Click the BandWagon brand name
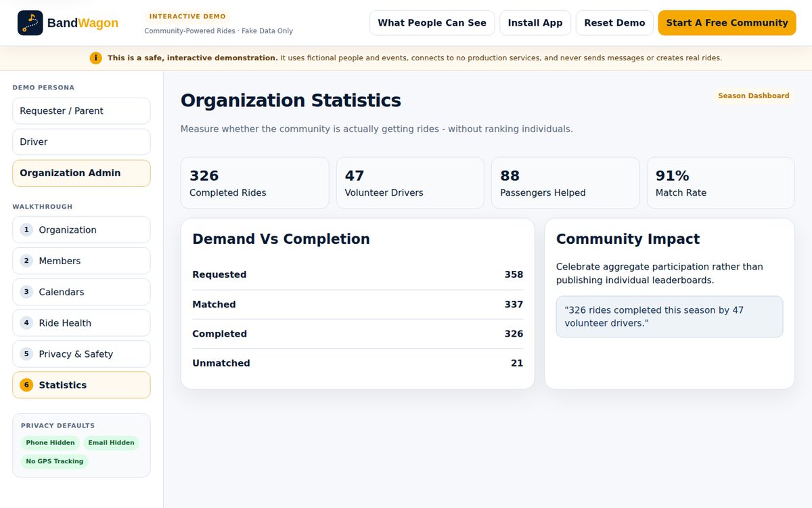 tap(83, 23)
